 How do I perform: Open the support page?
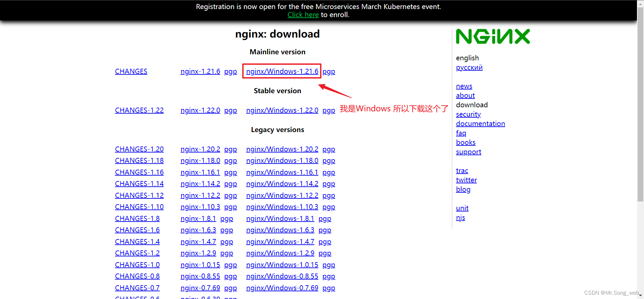[469, 152]
